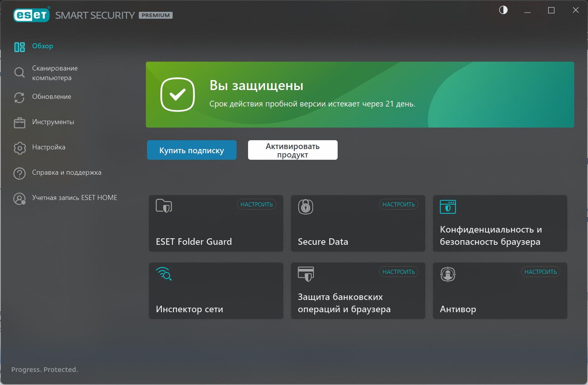Open the Инструменты sidebar item

53,122
